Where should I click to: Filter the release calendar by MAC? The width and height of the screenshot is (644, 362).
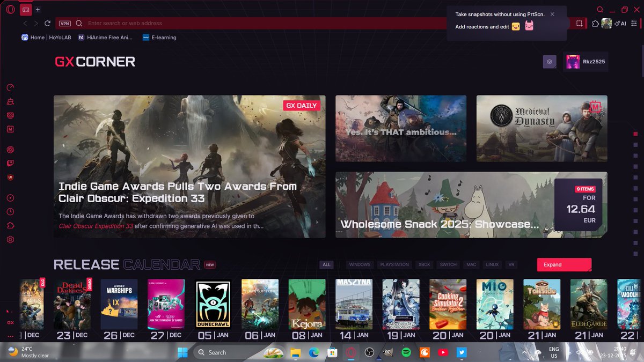click(x=471, y=264)
